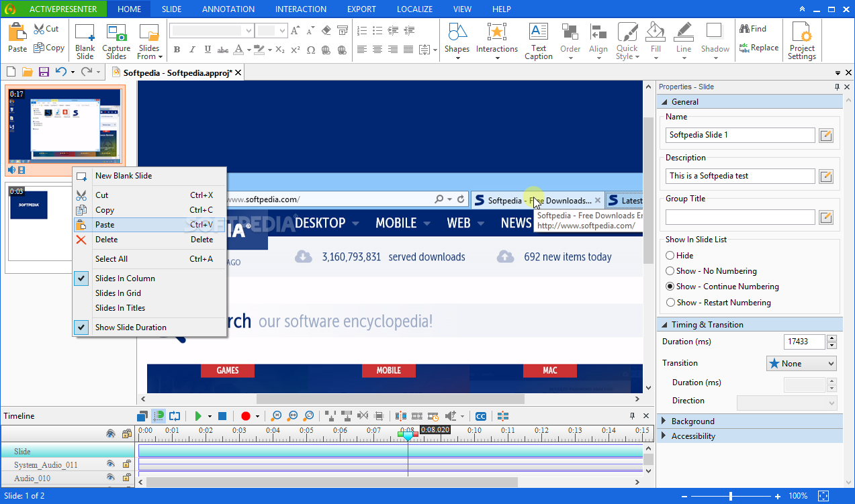Close the Softpedia.approj document tab
Viewport: 855px width, 504px height.
pyautogui.click(x=238, y=72)
